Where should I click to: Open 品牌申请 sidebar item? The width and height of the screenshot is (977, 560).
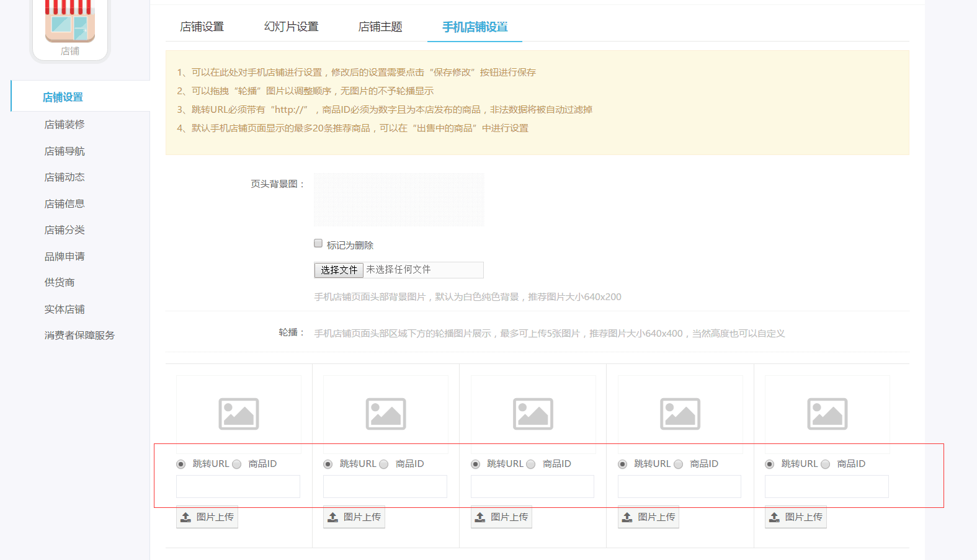click(65, 256)
